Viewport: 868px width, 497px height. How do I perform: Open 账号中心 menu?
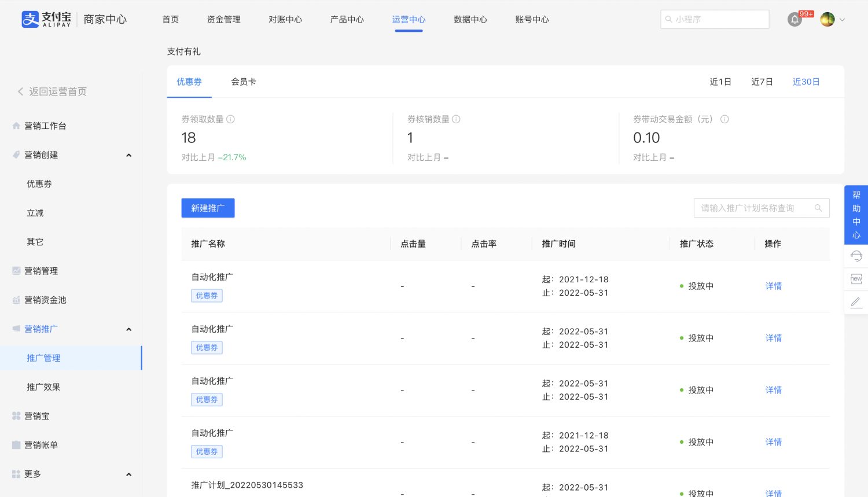(532, 20)
